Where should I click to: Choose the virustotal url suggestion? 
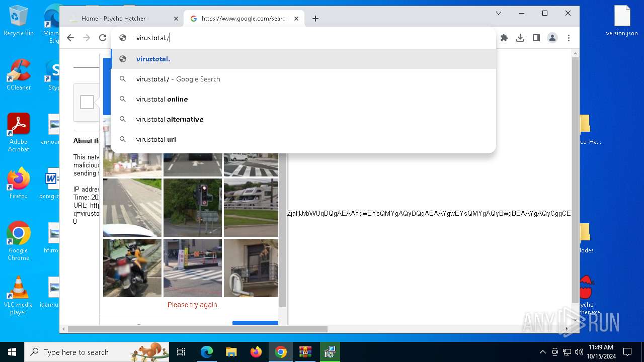pos(303,139)
